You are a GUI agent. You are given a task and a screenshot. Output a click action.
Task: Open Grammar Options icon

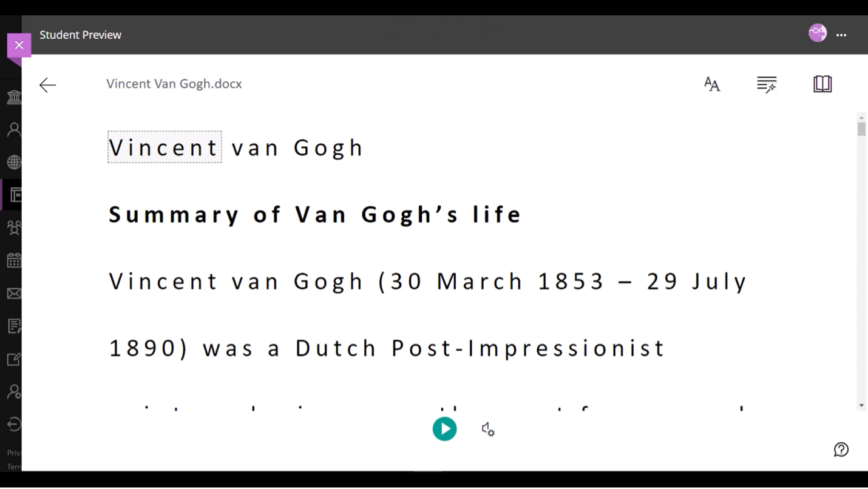pyautogui.click(x=767, y=84)
